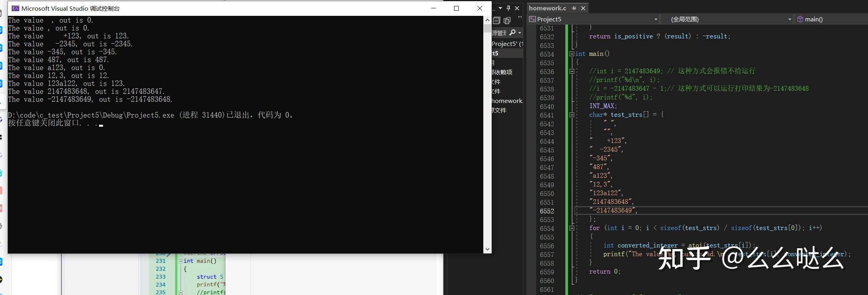
Task: Open Solution Explorer window position menu arrow
Action: pyautogui.click(x=500, y=8)
